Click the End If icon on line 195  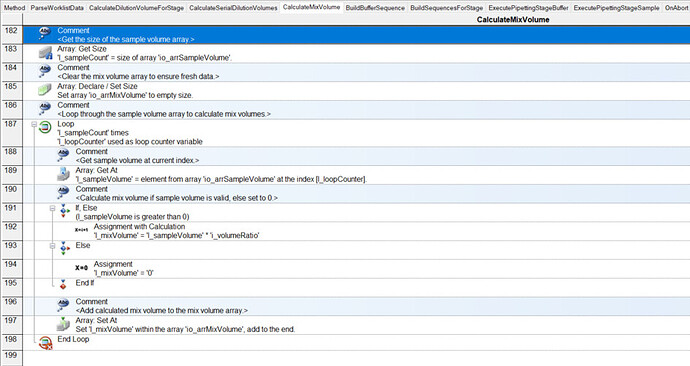pos(63,284)
